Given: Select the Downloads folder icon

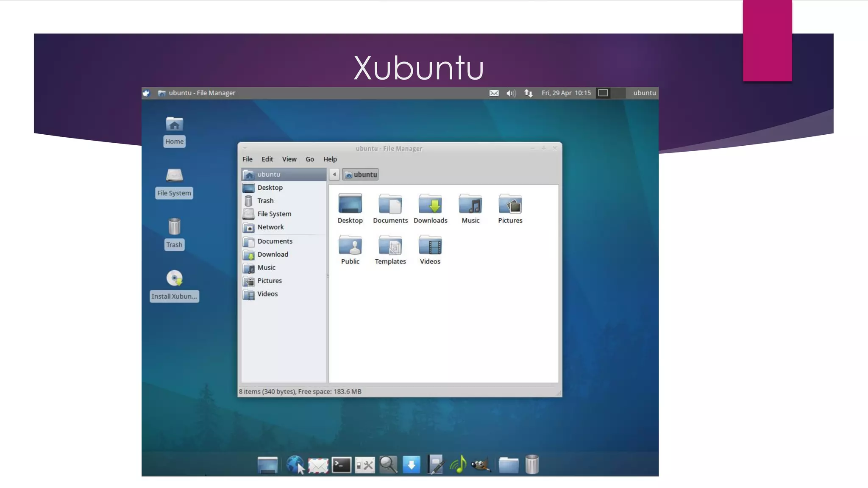Looking at the screenshot, I should point(430,209).
